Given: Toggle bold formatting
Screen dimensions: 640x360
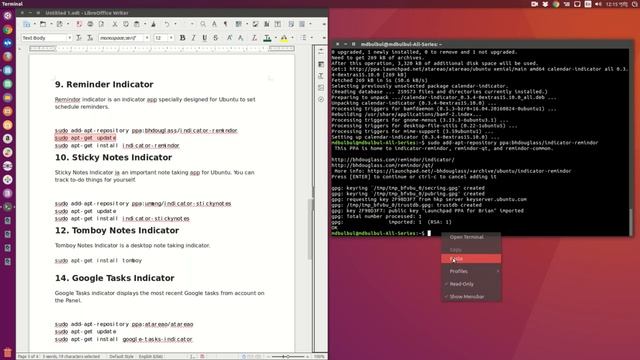Looking at the screenshot, I should tap(182, 38).
